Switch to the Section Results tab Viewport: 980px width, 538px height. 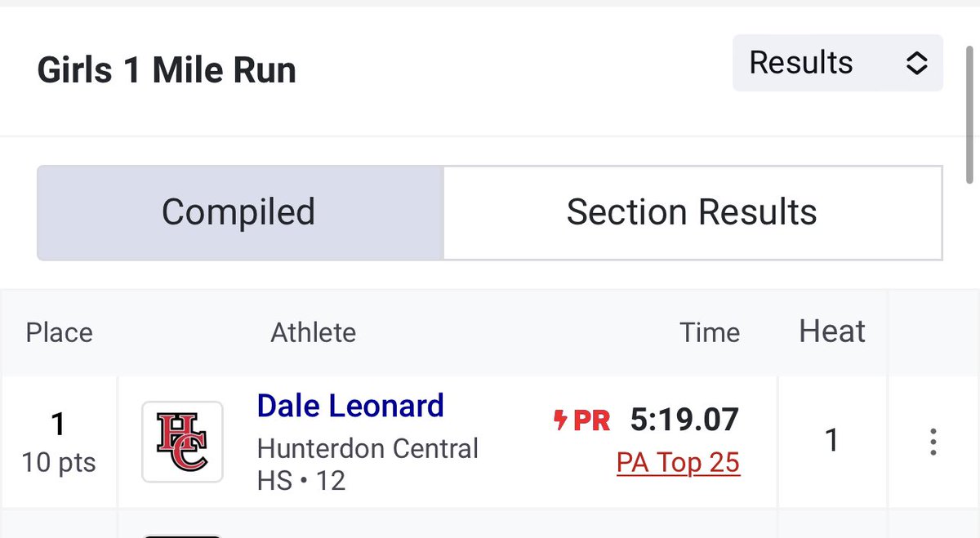[x=693, y=213]
